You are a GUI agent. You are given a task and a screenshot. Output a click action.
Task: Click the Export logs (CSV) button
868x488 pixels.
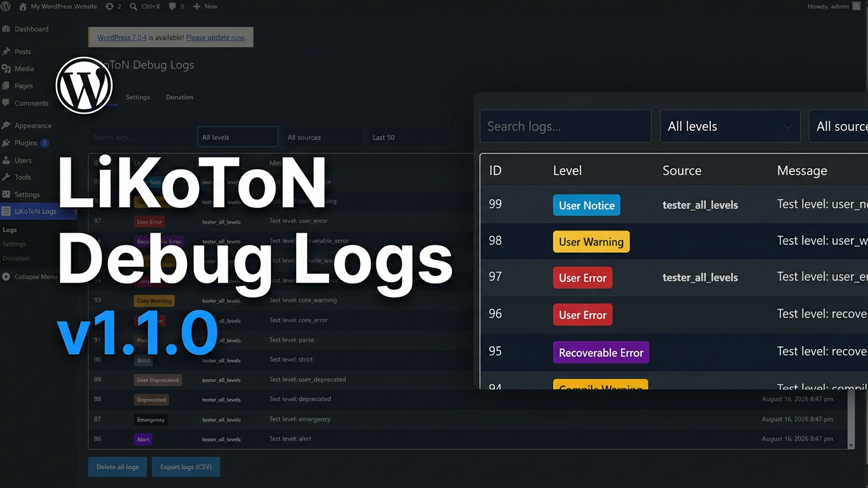[186, 467]
